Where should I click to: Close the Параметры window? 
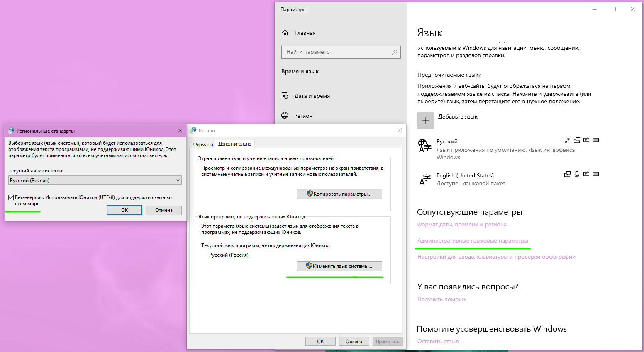[x=633, y=9]
